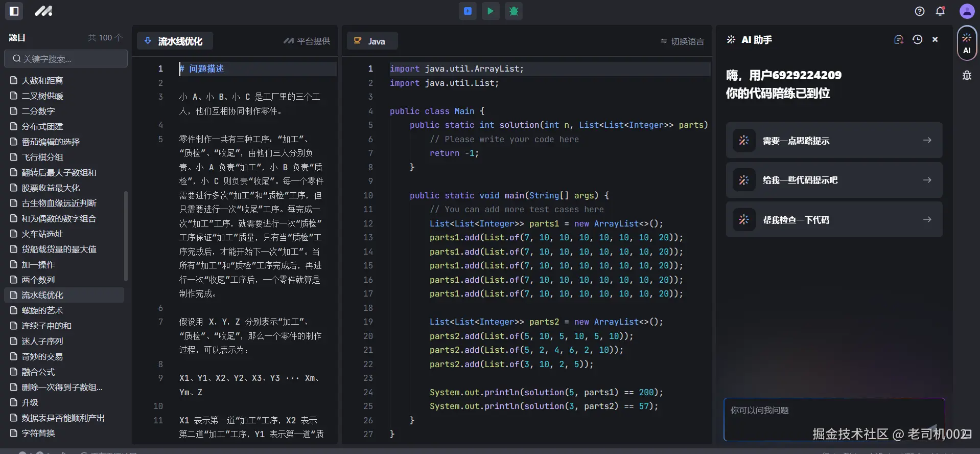Open the notifications bell
The width and height of the screenshot is (980, 454).
[940, 11]
